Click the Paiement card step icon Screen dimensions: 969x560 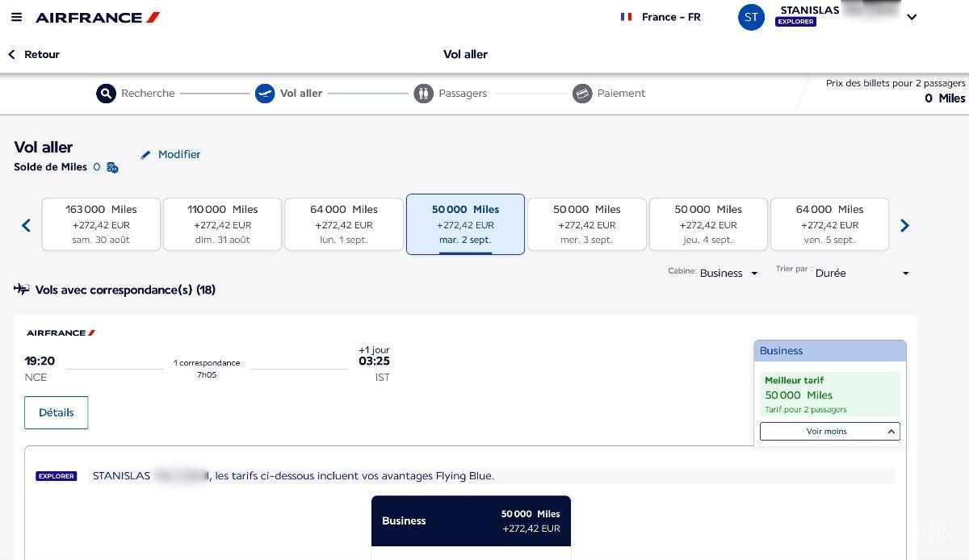(x=582, y=94)
